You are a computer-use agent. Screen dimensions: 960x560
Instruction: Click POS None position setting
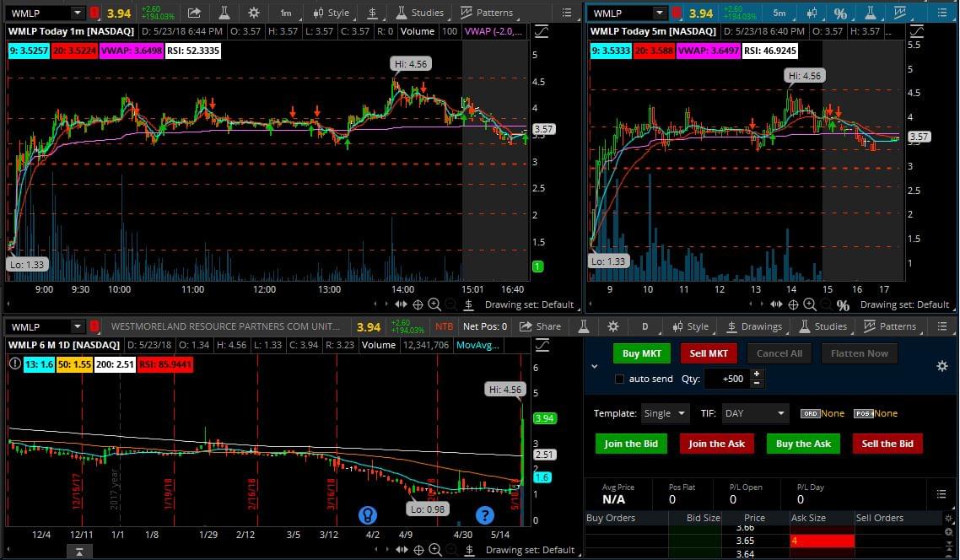tap(876, 413)
